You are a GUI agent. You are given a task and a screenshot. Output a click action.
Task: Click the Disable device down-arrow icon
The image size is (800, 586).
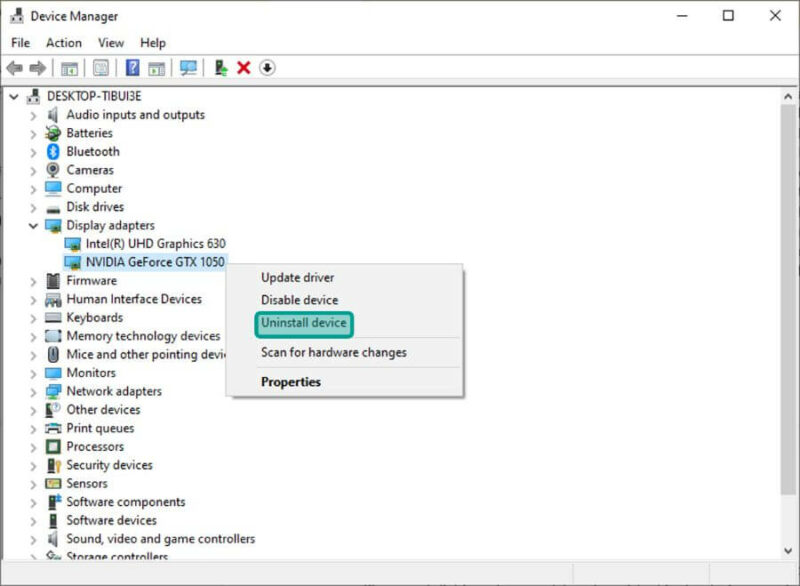coord(267,68)
